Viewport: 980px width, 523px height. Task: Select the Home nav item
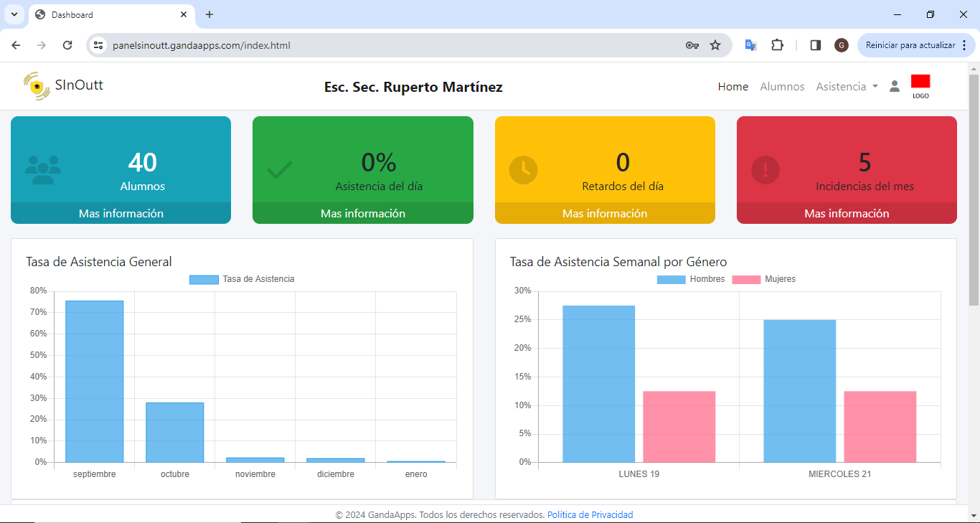click(732, 87)
